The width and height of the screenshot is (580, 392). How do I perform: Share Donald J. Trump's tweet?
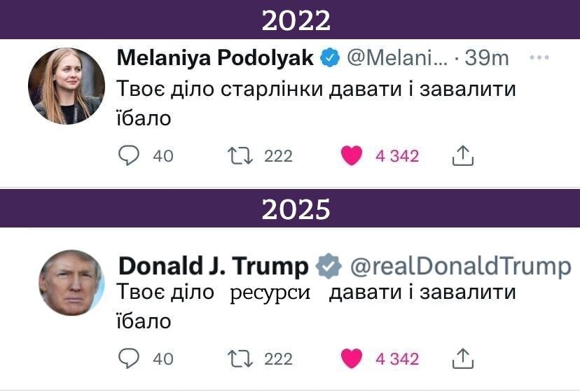point(462,358)
